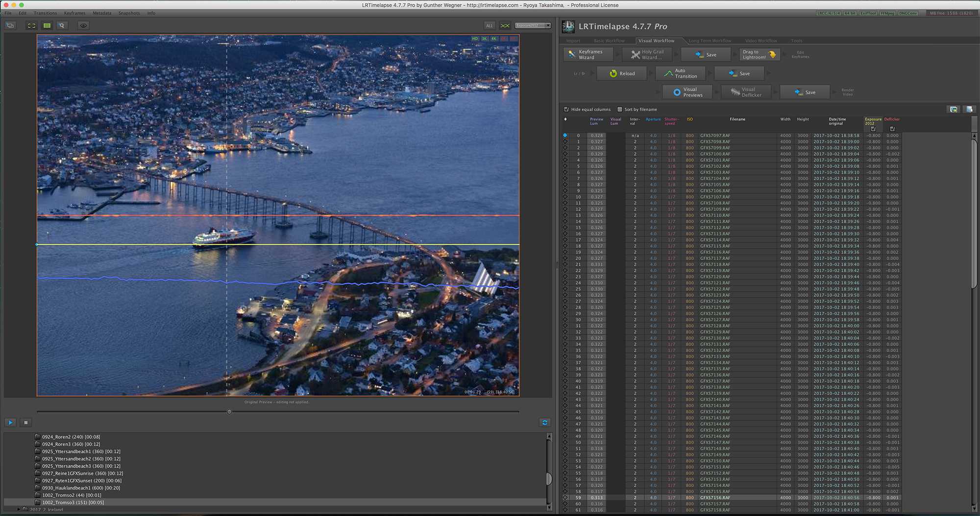Open the Snapshots menu
Viewport: 980px width, 516px height.
coord(129,13)
